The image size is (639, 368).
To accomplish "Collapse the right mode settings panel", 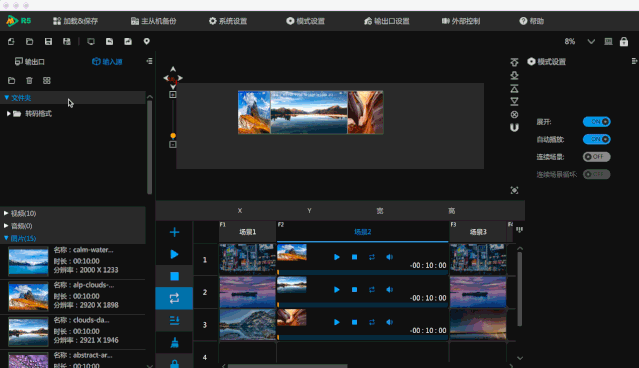I will 634,61.
